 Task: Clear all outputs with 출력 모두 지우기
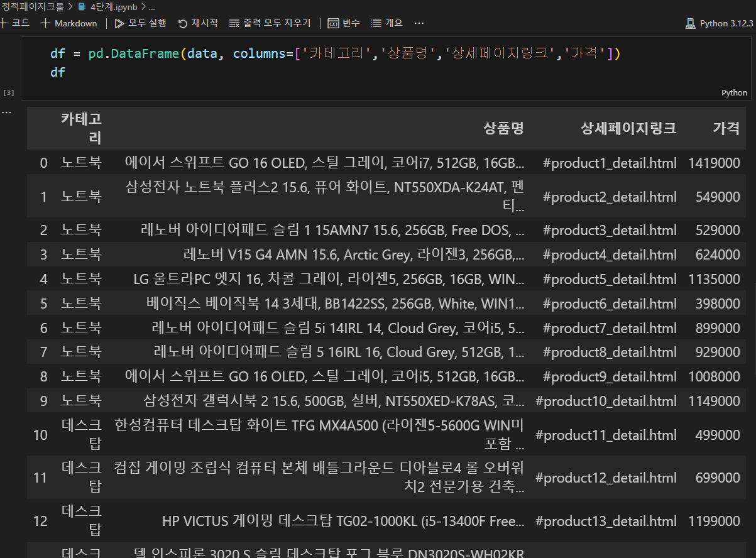(270, 23)
